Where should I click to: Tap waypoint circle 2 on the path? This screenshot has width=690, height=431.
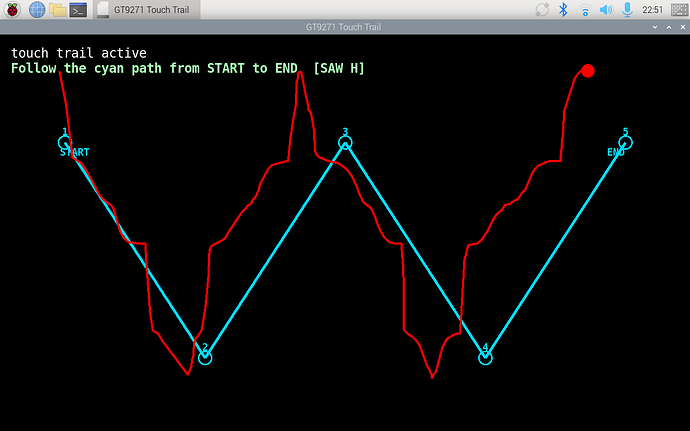pyautogui.click(x=205, y=358)
